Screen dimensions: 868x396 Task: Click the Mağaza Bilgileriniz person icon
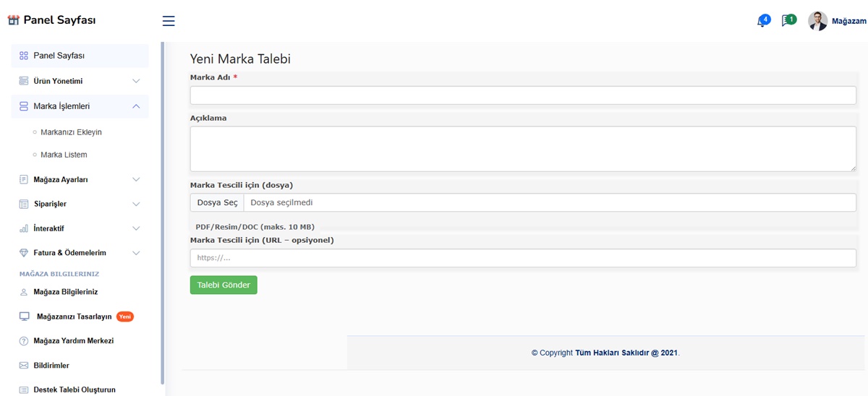[x=24, y=292]
